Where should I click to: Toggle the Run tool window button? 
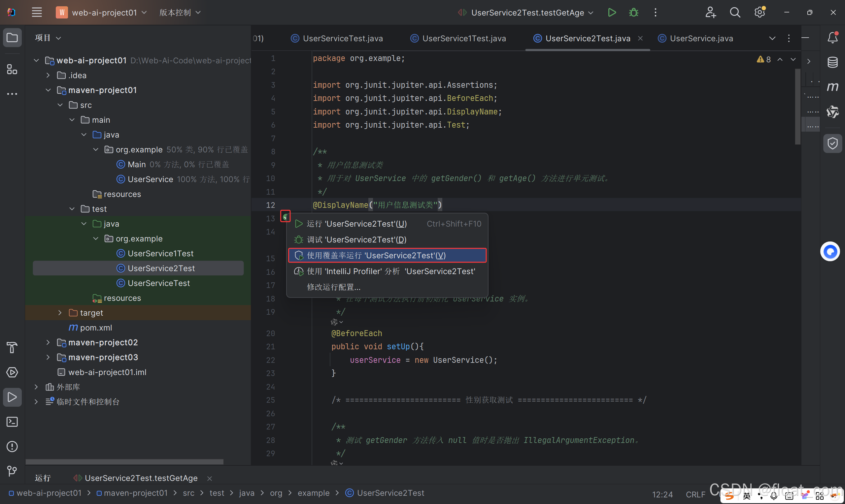pyautogui.click(x=12, y=397)
